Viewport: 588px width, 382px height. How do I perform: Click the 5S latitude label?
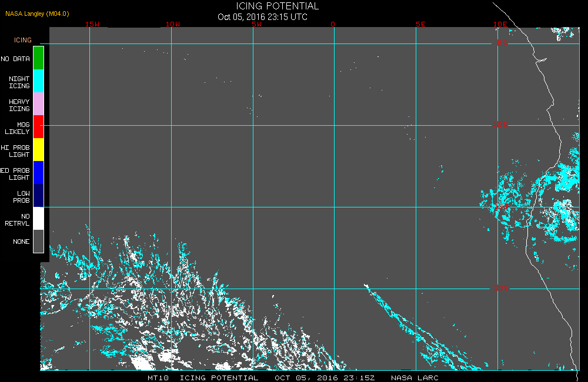click(x=503, y=43)
